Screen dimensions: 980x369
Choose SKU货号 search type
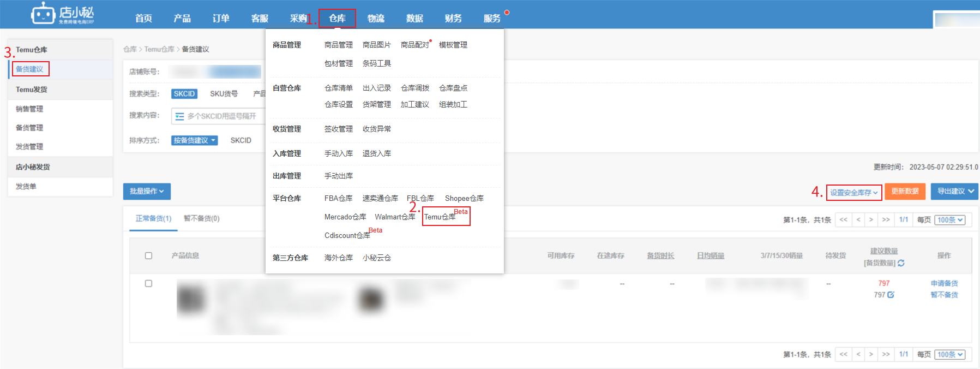[x=224, y=94]
